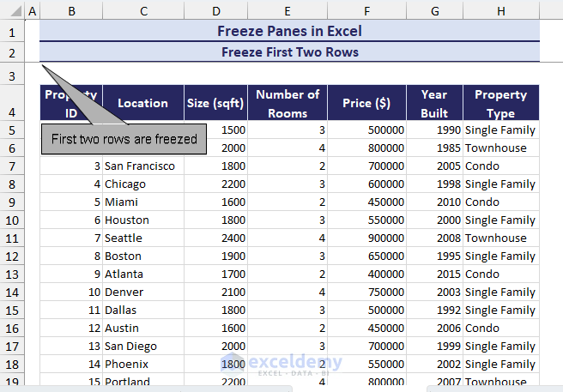Click the 'Phoenix' cell
Screen dimensions: 563x392
coord(143,365)
